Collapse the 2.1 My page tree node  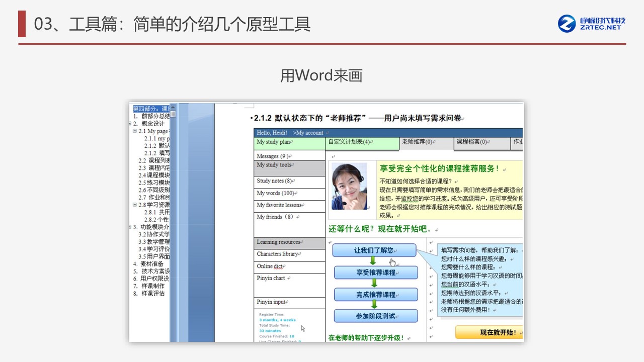135,131
